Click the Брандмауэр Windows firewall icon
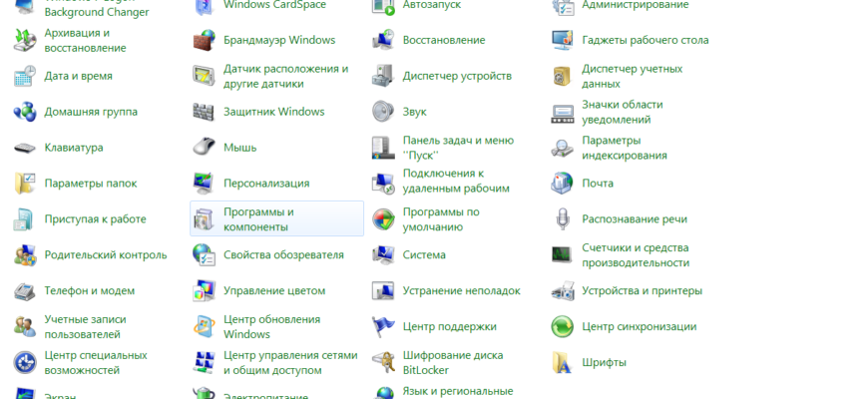Screen dimensions: 868x399 click(204, 40)
